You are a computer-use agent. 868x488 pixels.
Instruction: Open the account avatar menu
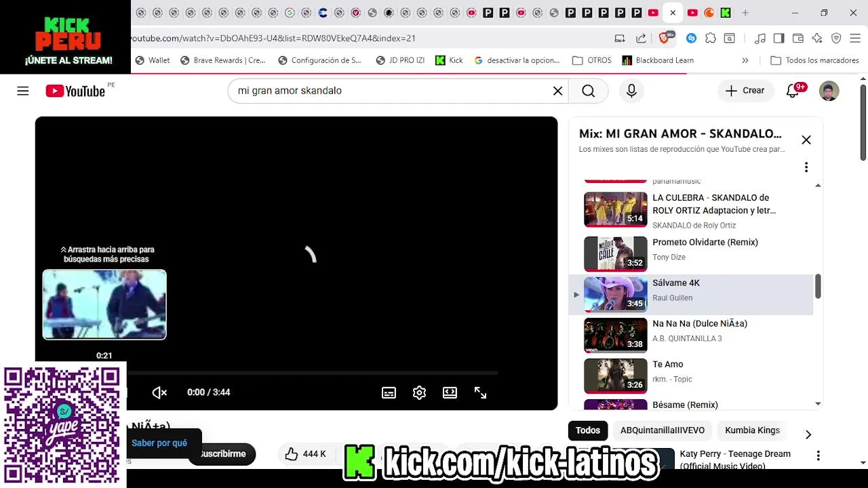coord(829,91)
